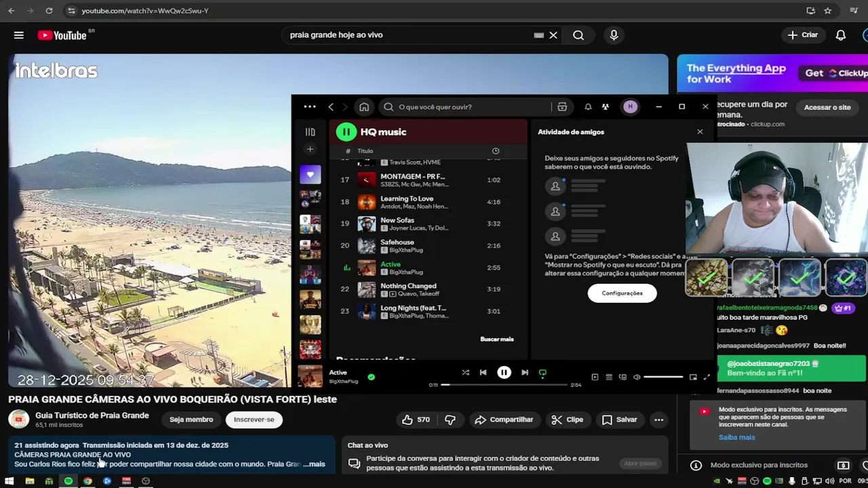Viewport: 868px width, 488px height.
Task: Expand description with '...mais'
Action: tap(314, 464)
